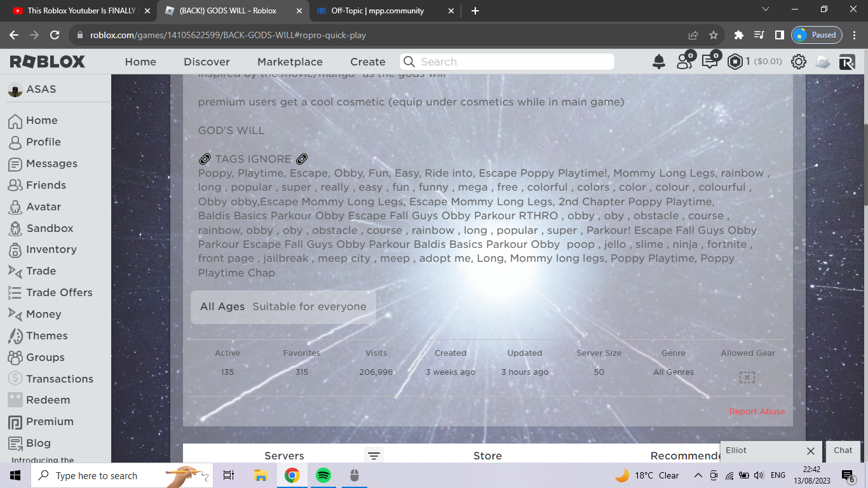
Task: Switch to Off-Topic mpp.community tab
Action: (386, 11)
